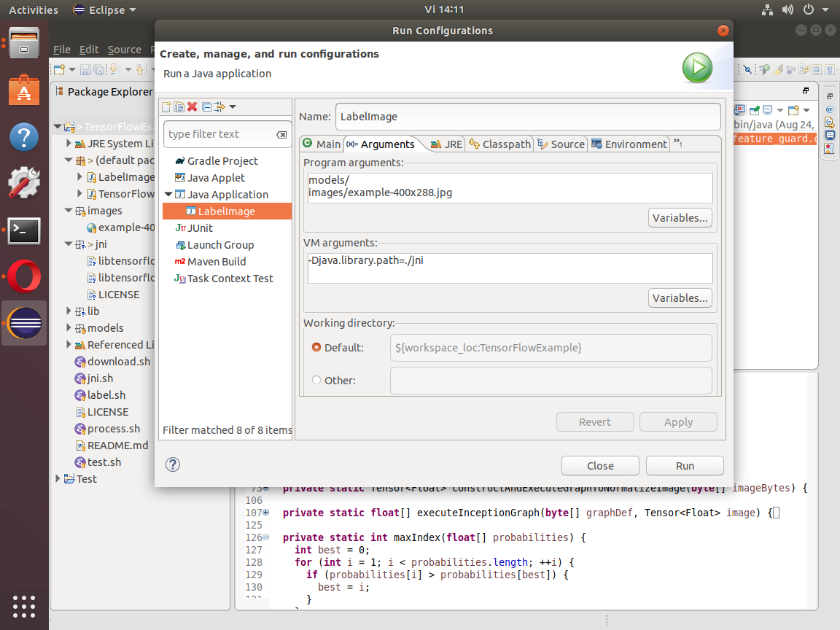Expand the models folder in Package Explorer
The height and width of the screenshot is (630, 840).
69,328
